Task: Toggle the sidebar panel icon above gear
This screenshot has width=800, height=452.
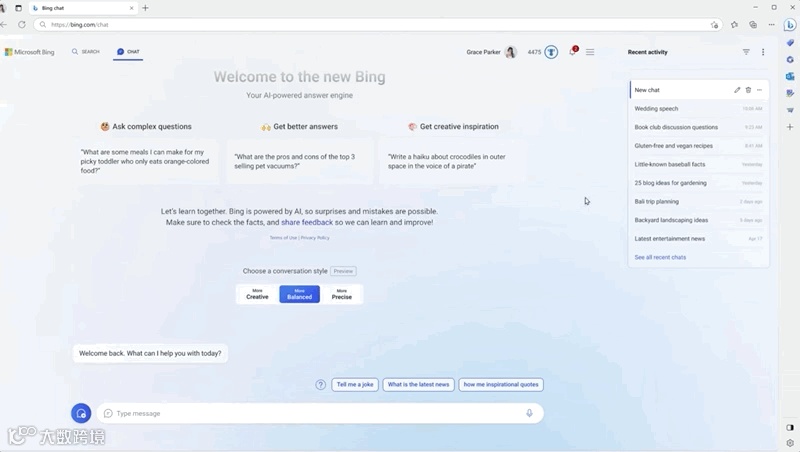Action: (x=790, y=428)
